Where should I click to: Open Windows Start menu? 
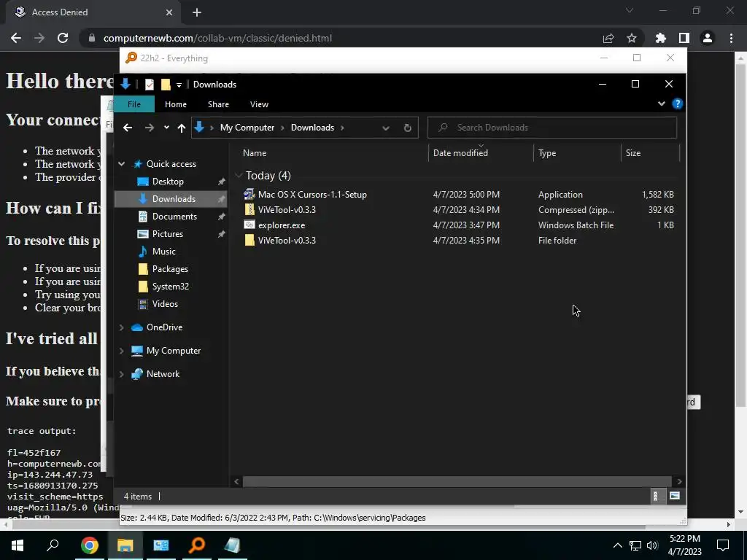(18, 545)
